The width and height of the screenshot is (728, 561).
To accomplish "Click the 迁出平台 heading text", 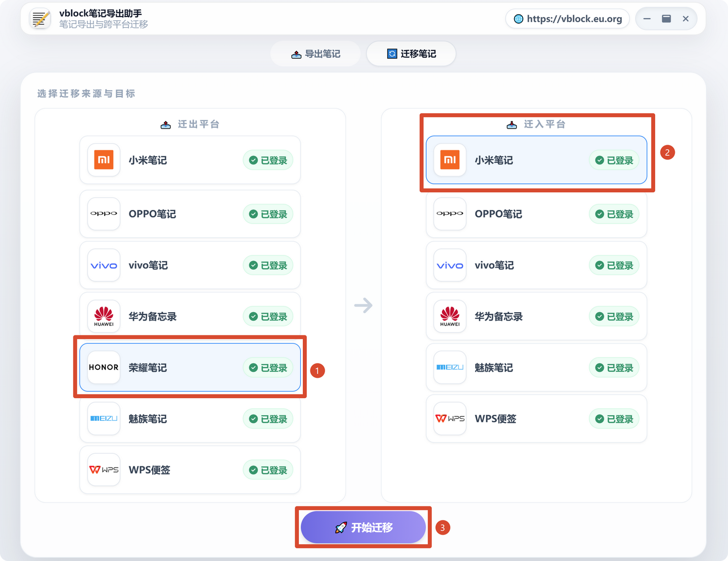I will [199, 124].
